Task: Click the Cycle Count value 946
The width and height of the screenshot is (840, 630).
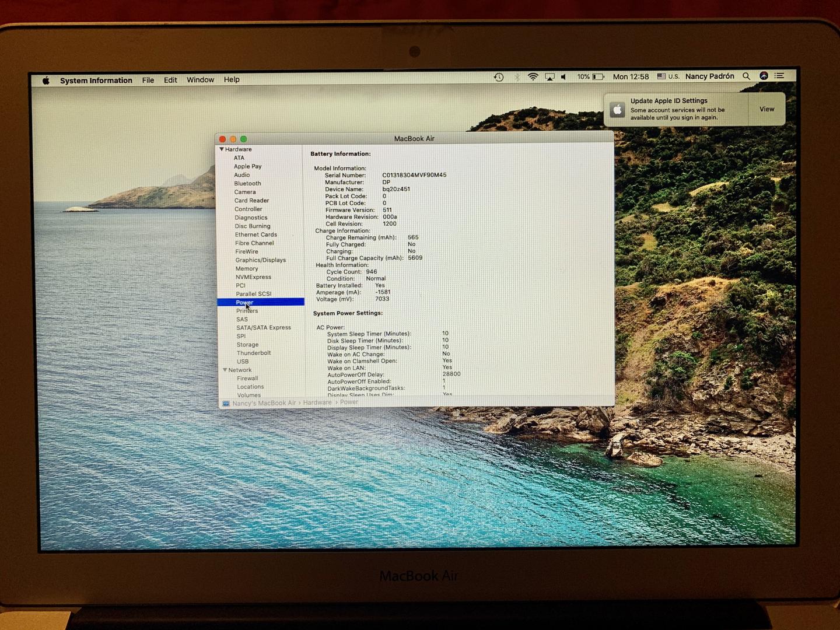Action: coord(372,272)
